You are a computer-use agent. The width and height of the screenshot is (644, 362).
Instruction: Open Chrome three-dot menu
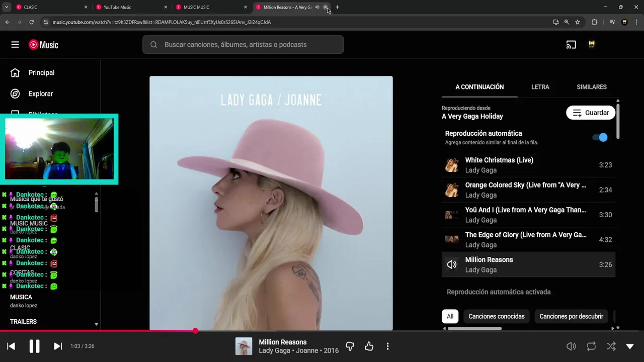[x=636, y=22]
